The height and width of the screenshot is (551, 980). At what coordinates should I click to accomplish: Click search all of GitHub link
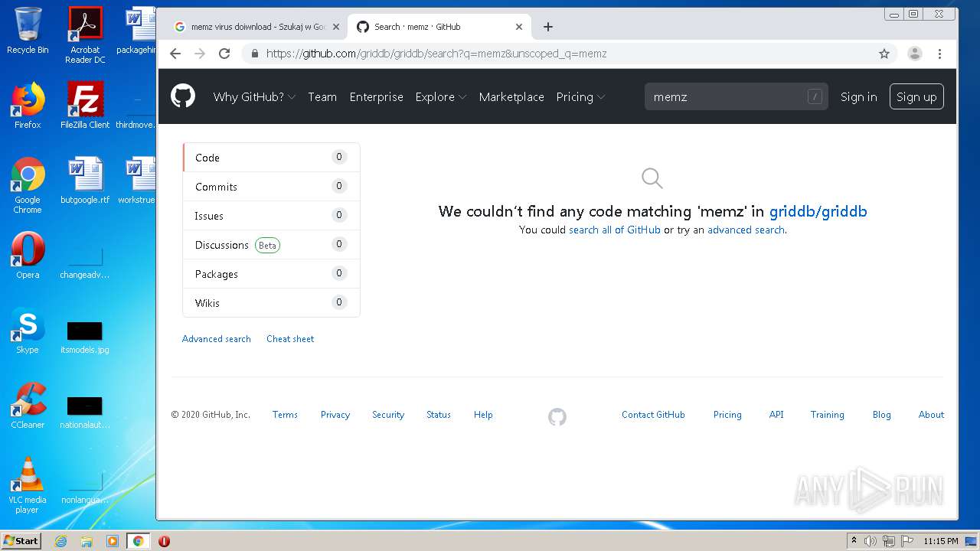point(615,230)
